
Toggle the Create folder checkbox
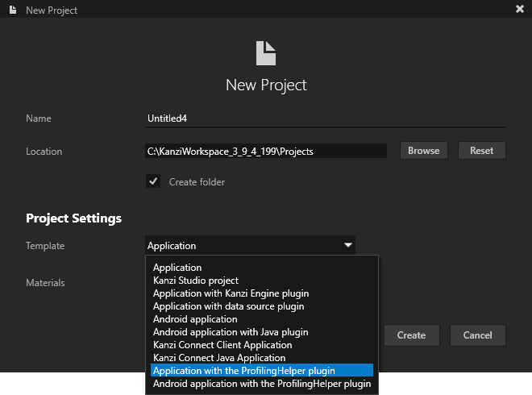point(153,181)
